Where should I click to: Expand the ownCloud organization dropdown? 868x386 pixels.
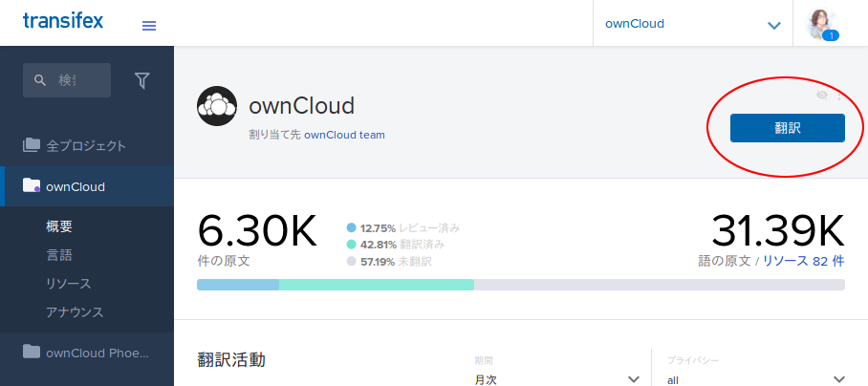[x=693, y=24]
